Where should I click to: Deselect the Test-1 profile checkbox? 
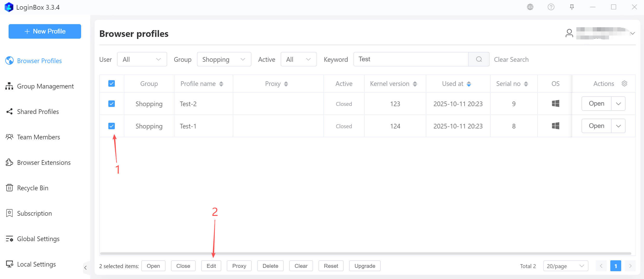point(111,126)
